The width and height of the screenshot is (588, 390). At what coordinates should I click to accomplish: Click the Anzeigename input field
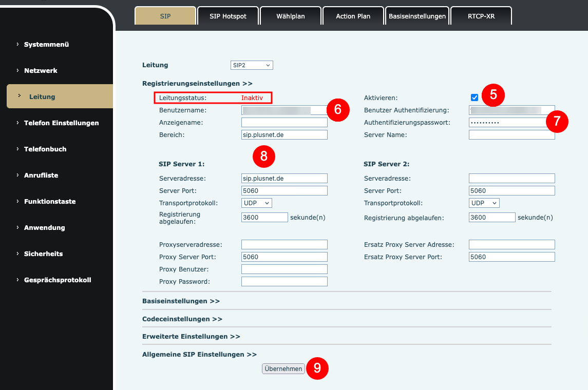tap(284, 123)
